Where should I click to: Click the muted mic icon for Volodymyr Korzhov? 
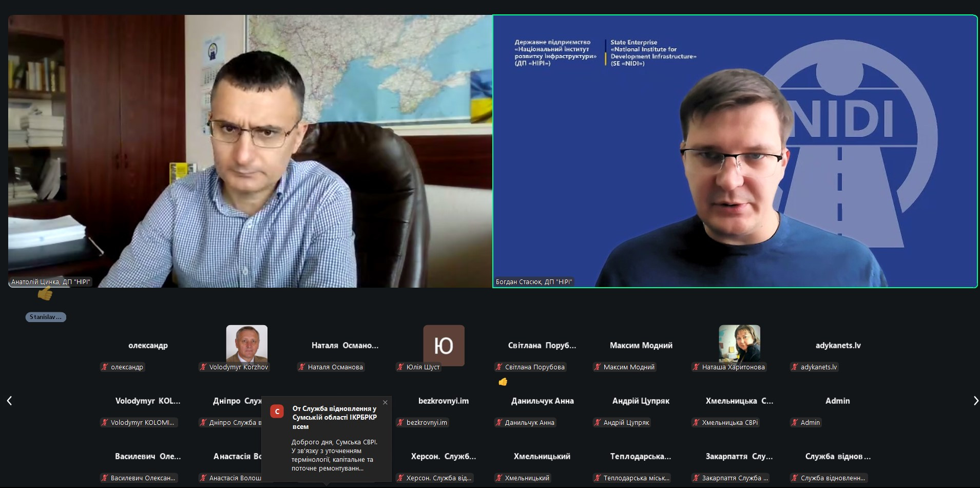(203, 367)
